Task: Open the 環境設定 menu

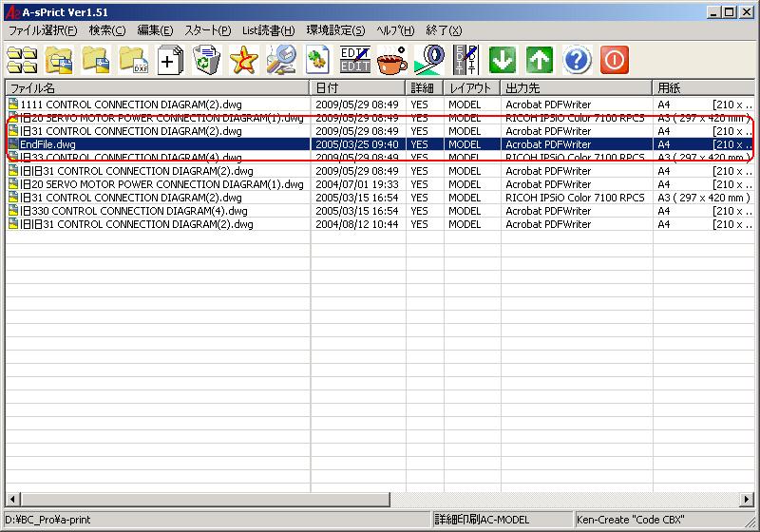Action: click(335, 30)
